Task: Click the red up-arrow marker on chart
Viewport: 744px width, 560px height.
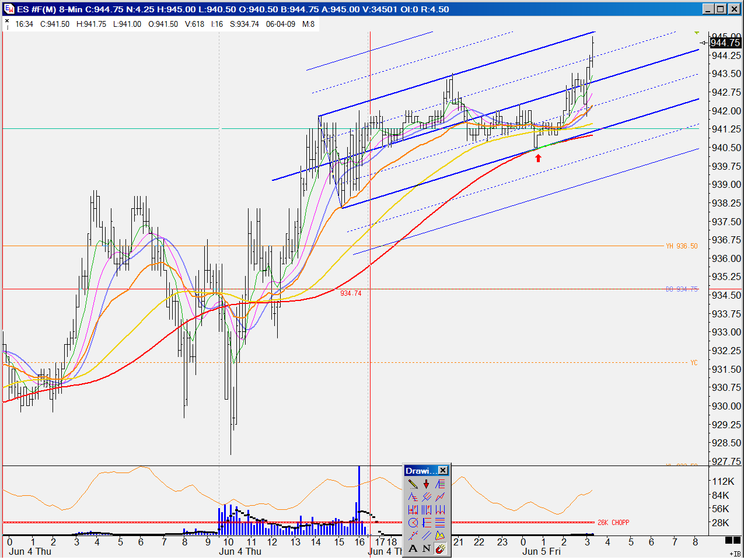Action: click(538, 157)
